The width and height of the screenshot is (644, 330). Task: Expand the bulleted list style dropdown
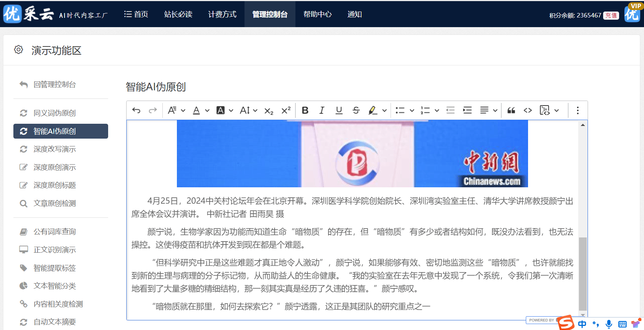pos(412,111)
